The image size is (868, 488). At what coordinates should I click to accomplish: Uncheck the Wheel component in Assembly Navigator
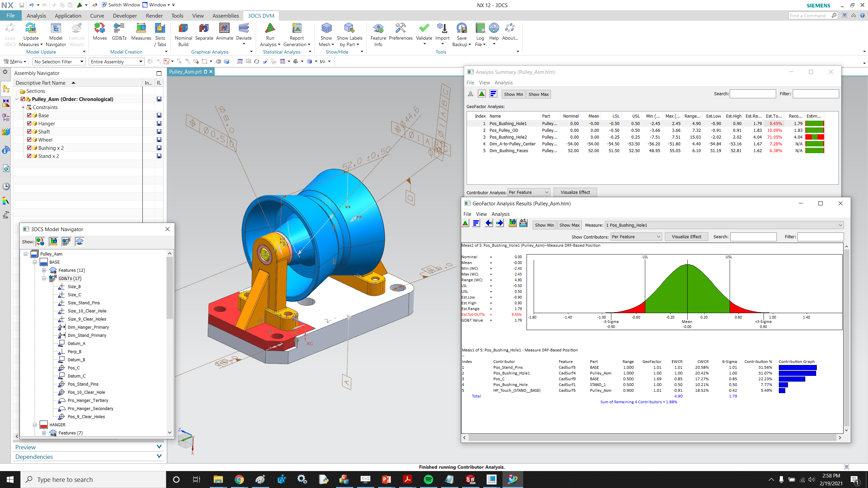29,140
